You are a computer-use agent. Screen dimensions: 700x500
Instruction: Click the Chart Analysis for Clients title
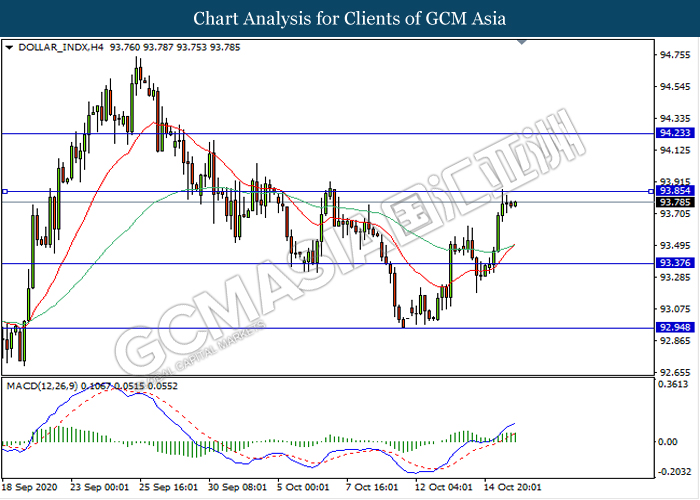pos(350,18)
